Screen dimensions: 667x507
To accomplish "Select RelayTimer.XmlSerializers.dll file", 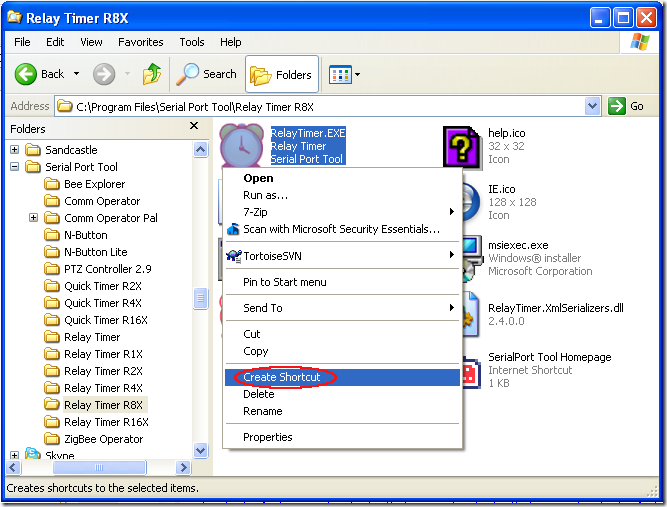I will point(556,308).
